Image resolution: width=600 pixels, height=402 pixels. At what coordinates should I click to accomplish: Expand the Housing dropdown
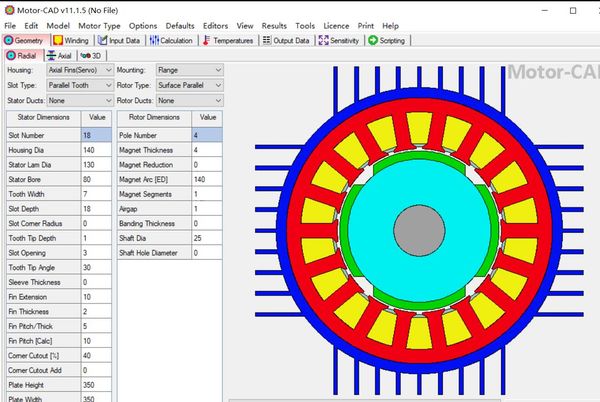click(x=79, y=71)
